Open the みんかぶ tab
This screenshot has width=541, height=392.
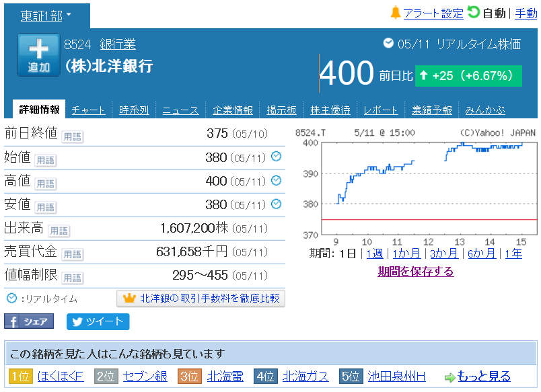click(x=485, y=110)
